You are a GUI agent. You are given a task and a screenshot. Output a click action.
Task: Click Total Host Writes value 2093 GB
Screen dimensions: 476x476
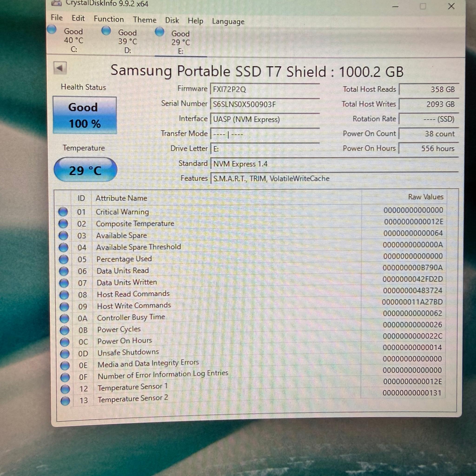click(x=429, y=104)
